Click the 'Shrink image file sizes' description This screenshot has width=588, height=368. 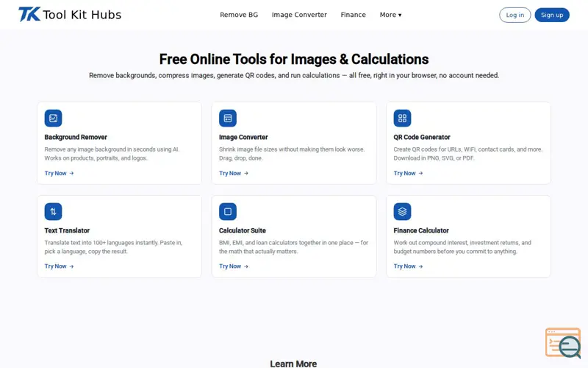click(292, 154)
